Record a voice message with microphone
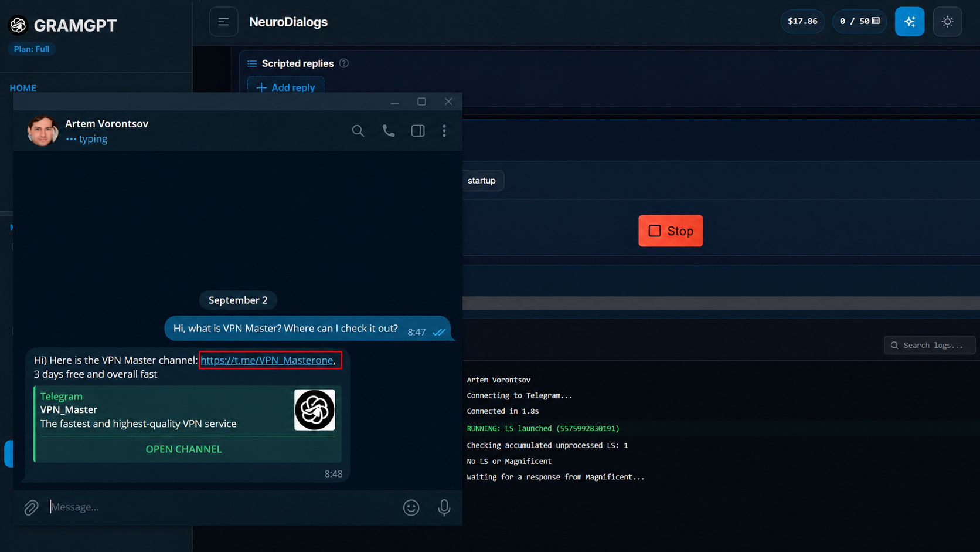This screenshot has height=552, width=980. pos(444,507)
